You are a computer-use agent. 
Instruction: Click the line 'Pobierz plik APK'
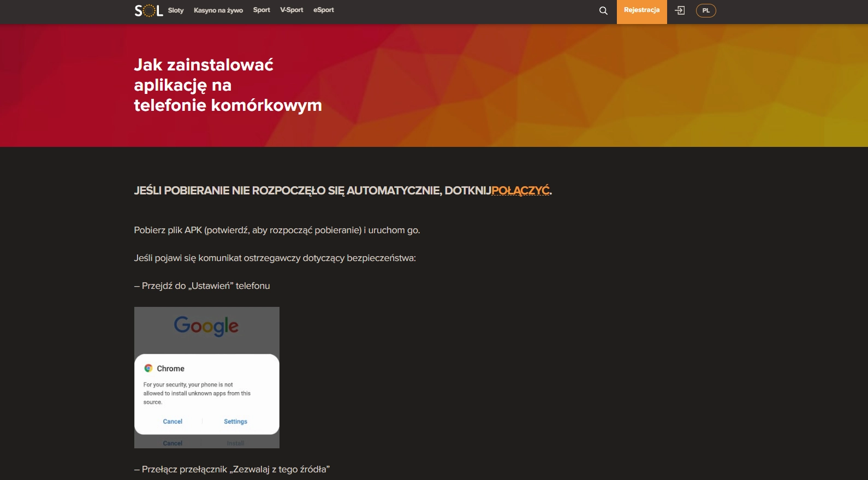(x=277, y=230)
